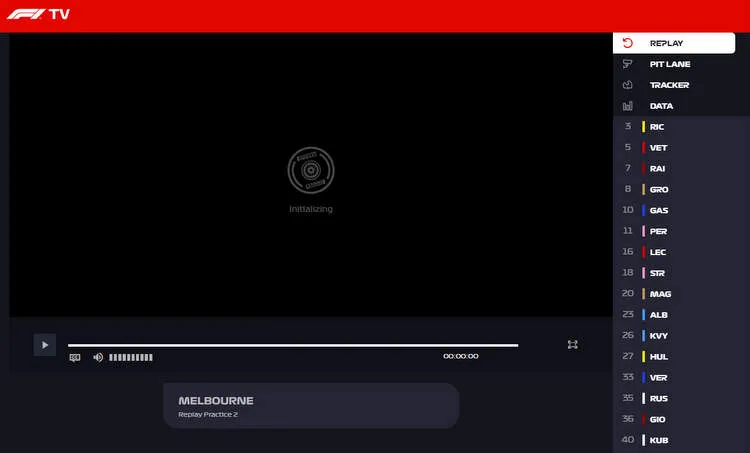The height and width of the screenshot is (453, 750).
Task: Toggle subtitles with the captions icon
Action: tap(75, 357)
